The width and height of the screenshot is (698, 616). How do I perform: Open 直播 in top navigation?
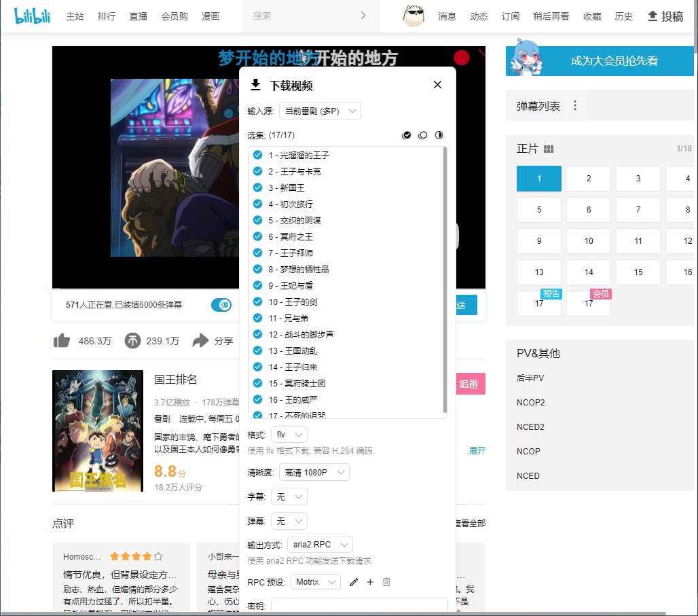[x=138, y=16]
